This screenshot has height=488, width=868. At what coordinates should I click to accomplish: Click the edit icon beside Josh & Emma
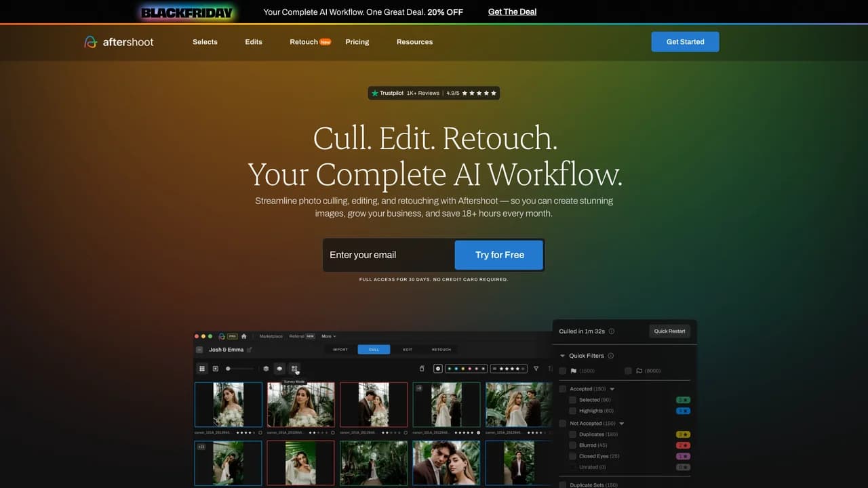coord(249,350)
